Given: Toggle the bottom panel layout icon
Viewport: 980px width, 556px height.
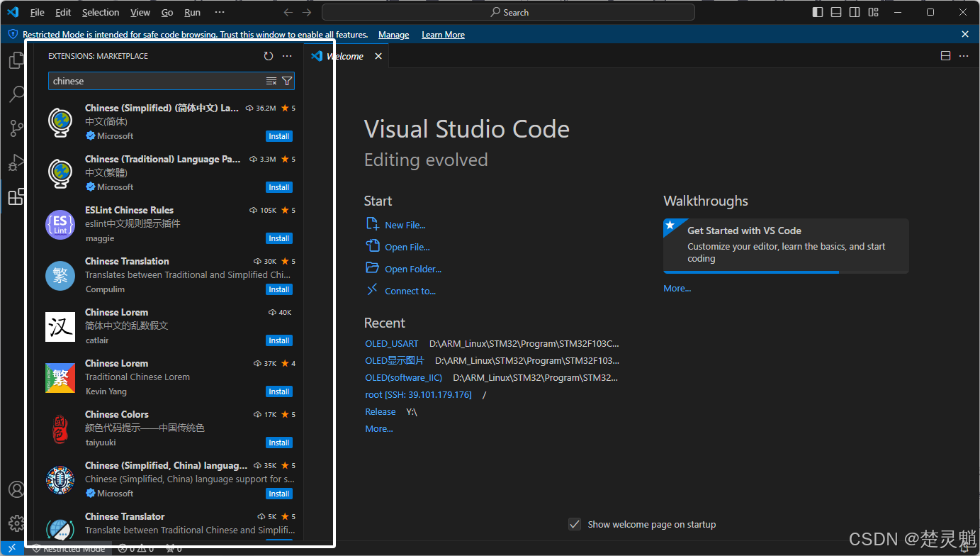Looking at the screenshot, I should tap(836, 12).
